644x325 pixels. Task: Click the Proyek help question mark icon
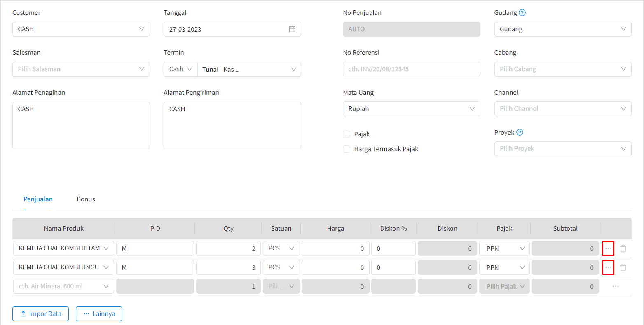point(520,133)
